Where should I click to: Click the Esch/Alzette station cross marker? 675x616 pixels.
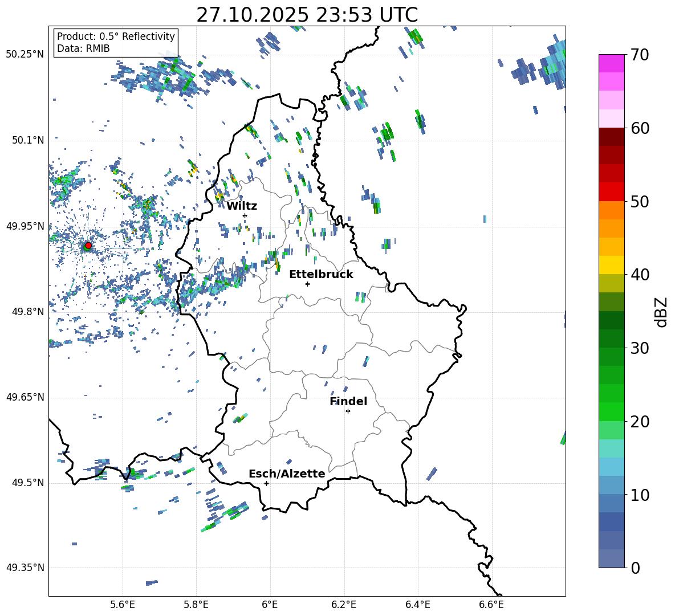click(x=266, y=483)
